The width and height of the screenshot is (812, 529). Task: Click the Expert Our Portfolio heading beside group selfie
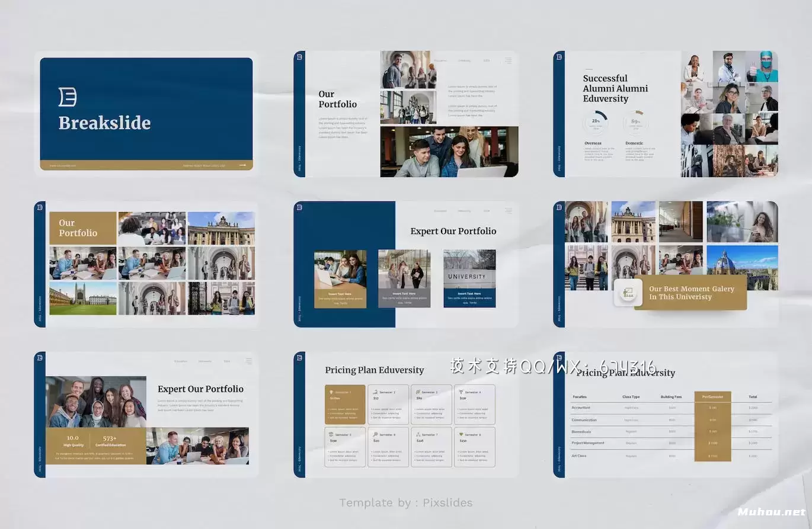click(200, 389)
